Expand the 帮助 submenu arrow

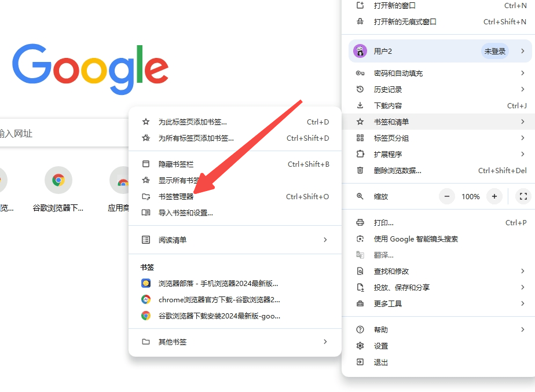(523, 329)
